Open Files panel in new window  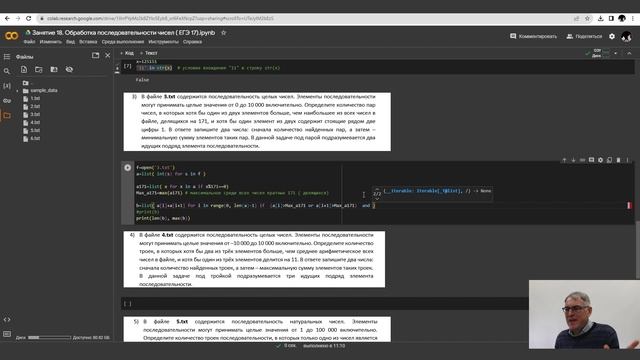click(x=96, y=56)
